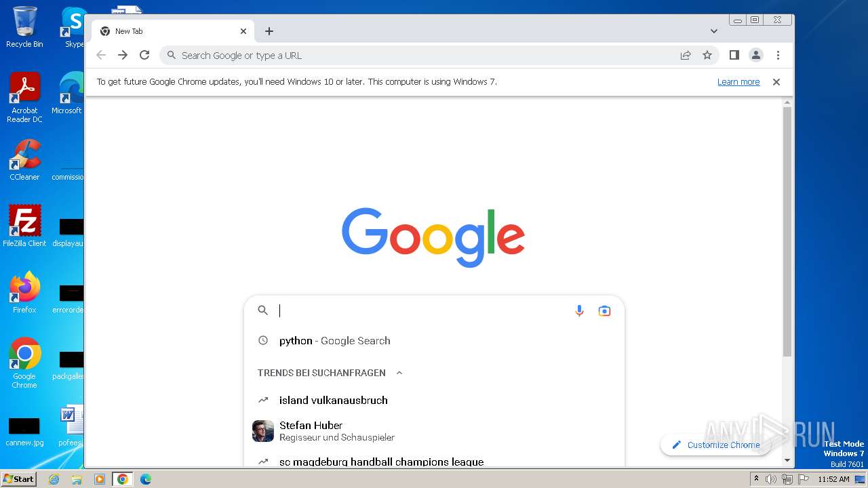
Task: Launch CCleaner desktop shortcut
Action: [24, 160]
